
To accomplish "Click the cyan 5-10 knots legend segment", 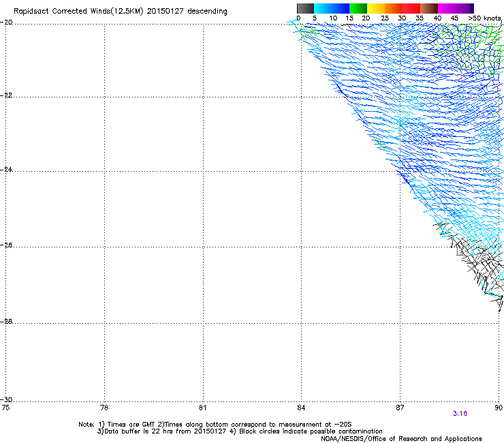I will [323, 8].
